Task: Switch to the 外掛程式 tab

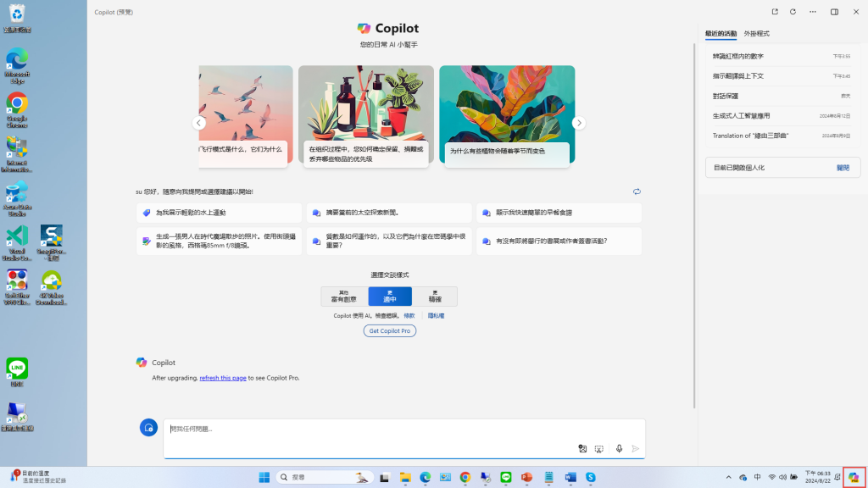Action: click(x=757, y=34)
